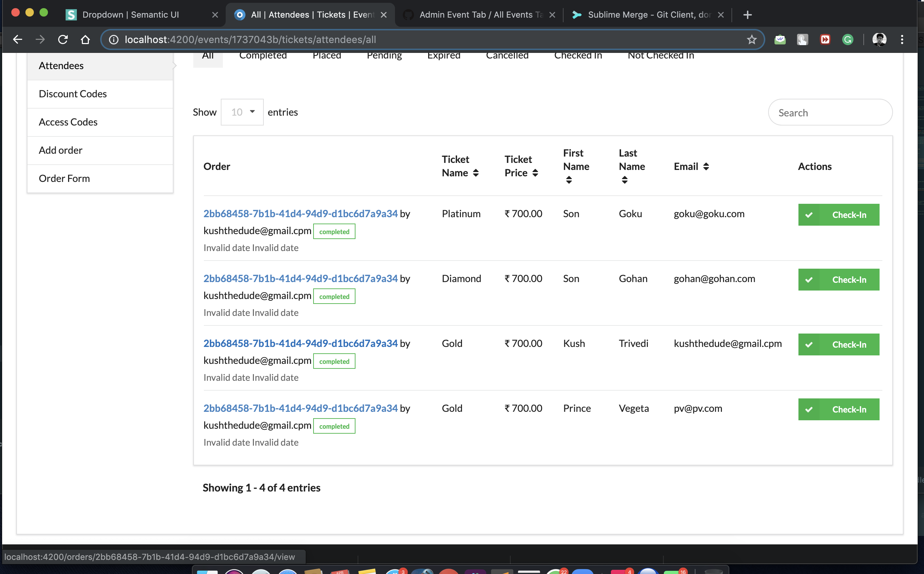Viewport: 924px width, 574px height.
Task: Open Add order in the sidebar
Action: click(x=100, y=150)
